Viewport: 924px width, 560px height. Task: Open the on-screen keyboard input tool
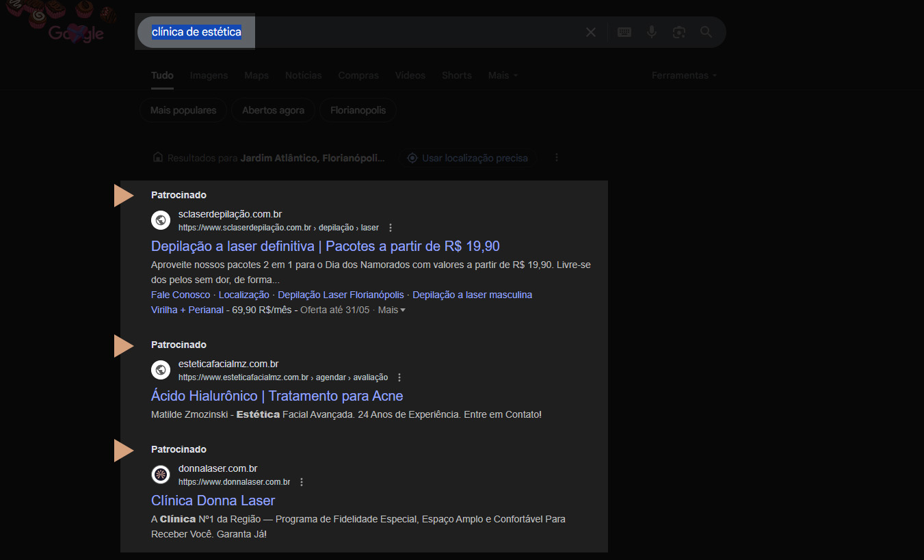(624, 32)
